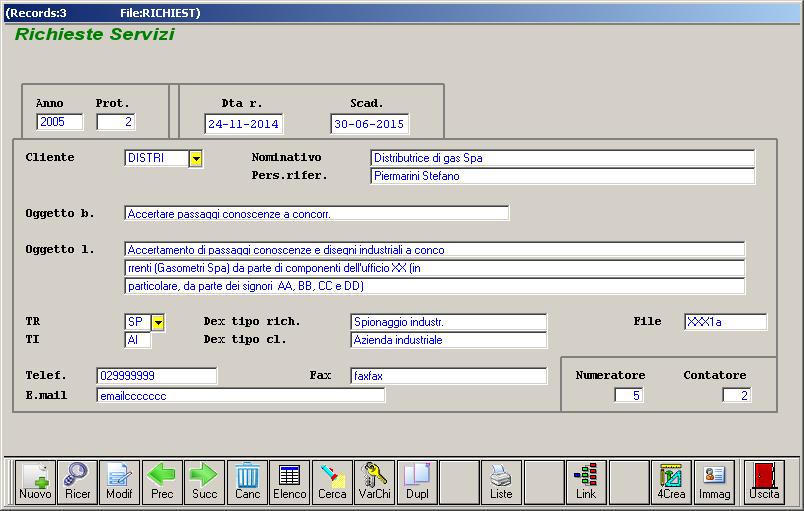Open the VarChi keys icon
Screen dimensions: 804x511
point(374,482)
